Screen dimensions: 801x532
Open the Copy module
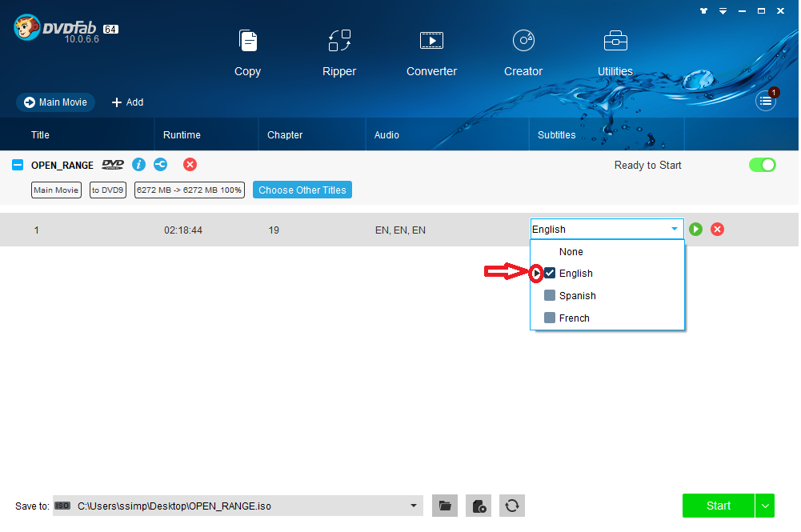(248, 53)
